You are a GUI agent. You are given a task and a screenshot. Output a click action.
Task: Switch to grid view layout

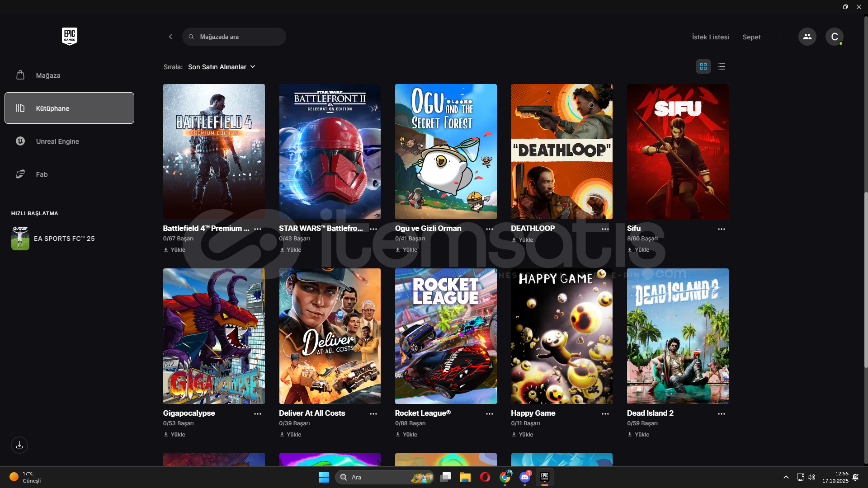click(x=703, y=66)
